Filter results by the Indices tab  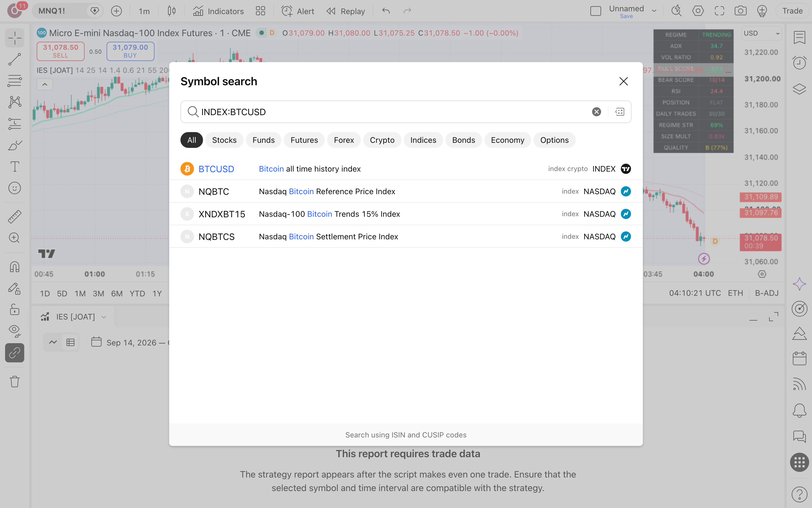pyautogui.click(x=423, y=140)
